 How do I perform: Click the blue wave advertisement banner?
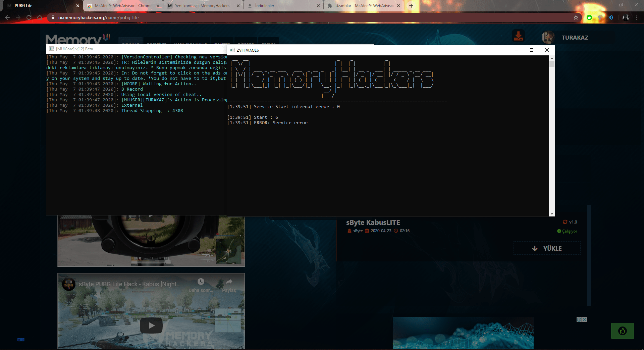(463, 333)
